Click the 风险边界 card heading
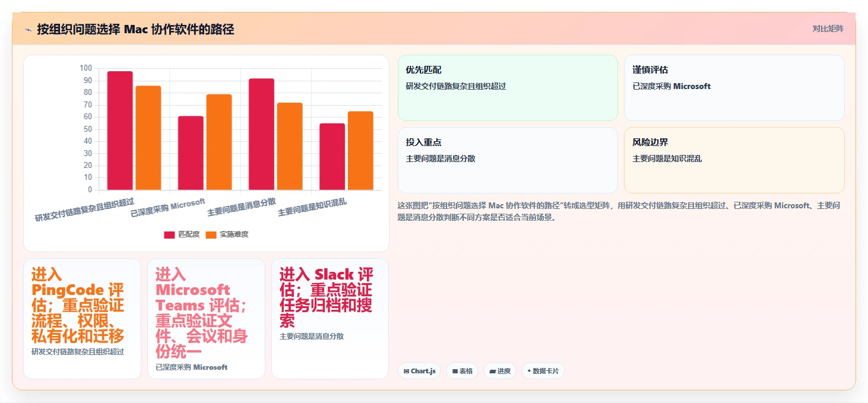The width and height of the screenshot is (868, 403). [x=650, y=142]
